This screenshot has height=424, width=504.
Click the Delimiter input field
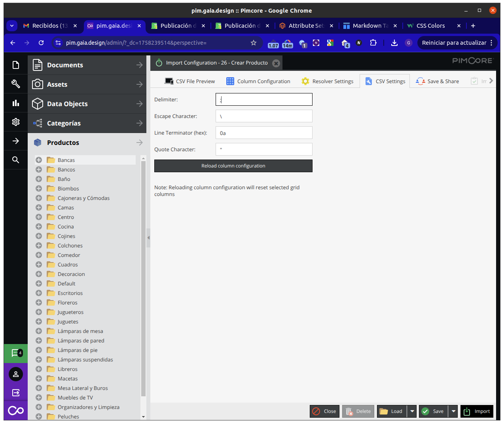click(x=264, y=100)
